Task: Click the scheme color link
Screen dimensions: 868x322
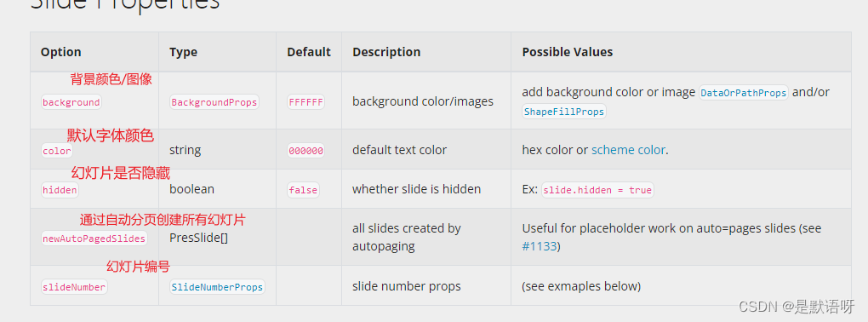Action: 628,150
